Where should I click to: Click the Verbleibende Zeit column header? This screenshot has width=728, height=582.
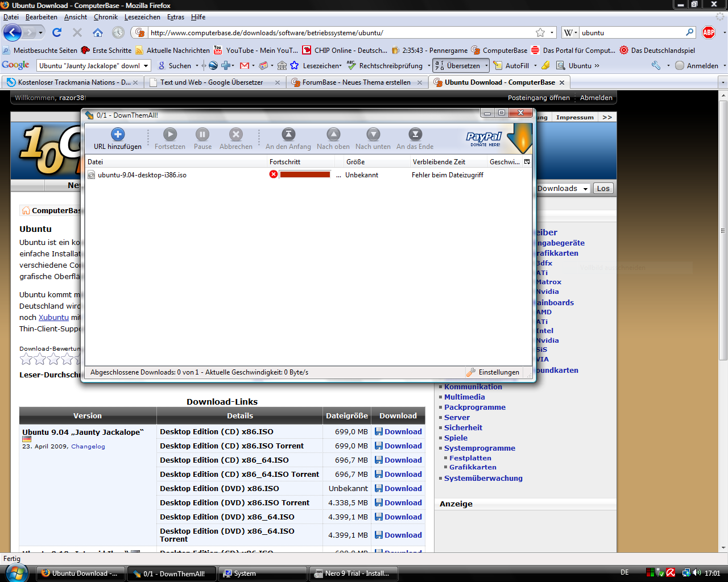point(448,162)
